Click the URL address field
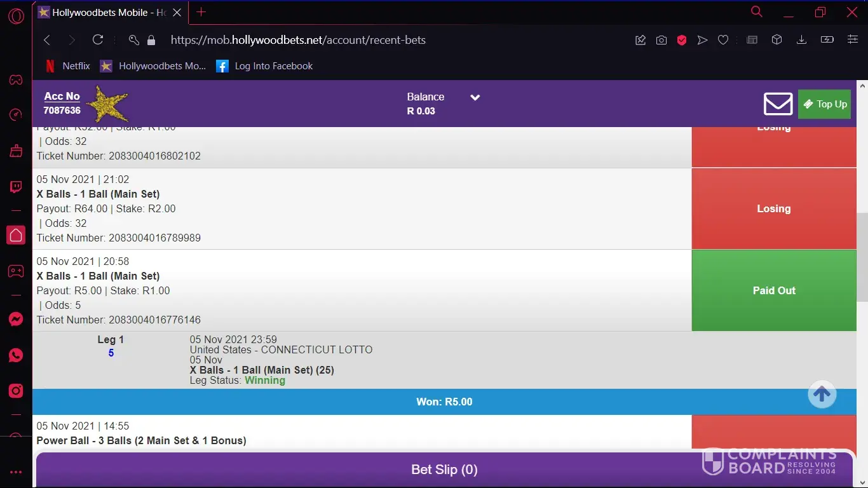This screenshot has height=488, width=868. pyautogui.click(x=298, y=40)
